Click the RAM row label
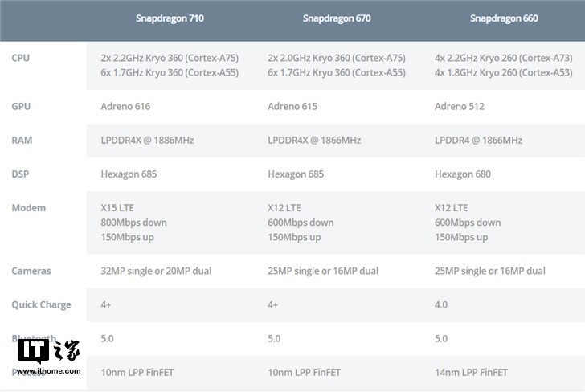Image resolution: width=585 pixels, height=392 pixels. pos(22,140)
